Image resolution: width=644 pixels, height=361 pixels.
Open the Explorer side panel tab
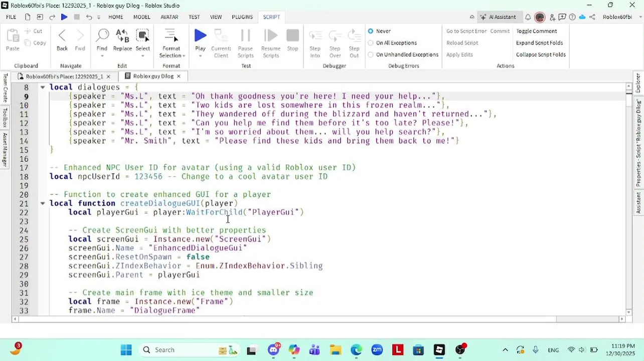click(x=638, y=83)
